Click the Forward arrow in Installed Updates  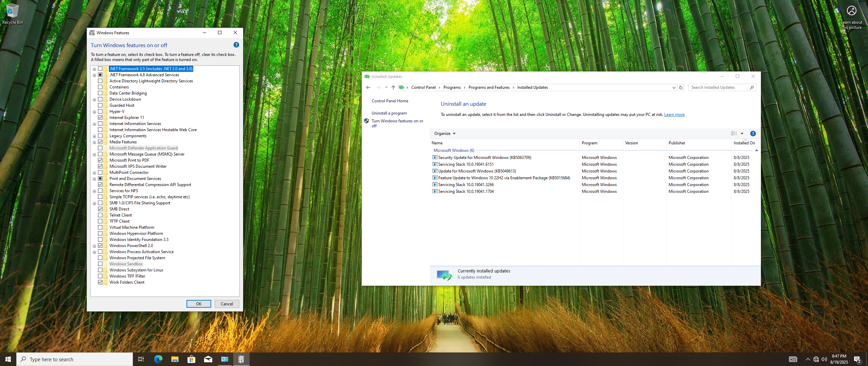pos(378,87)
